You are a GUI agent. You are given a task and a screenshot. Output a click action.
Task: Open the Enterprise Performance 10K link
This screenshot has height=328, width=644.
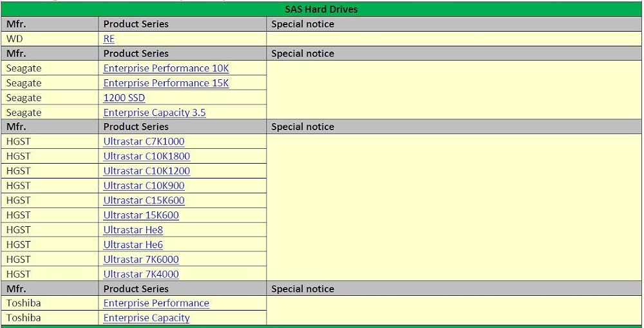pyautogui.click(x=166, y=68)
